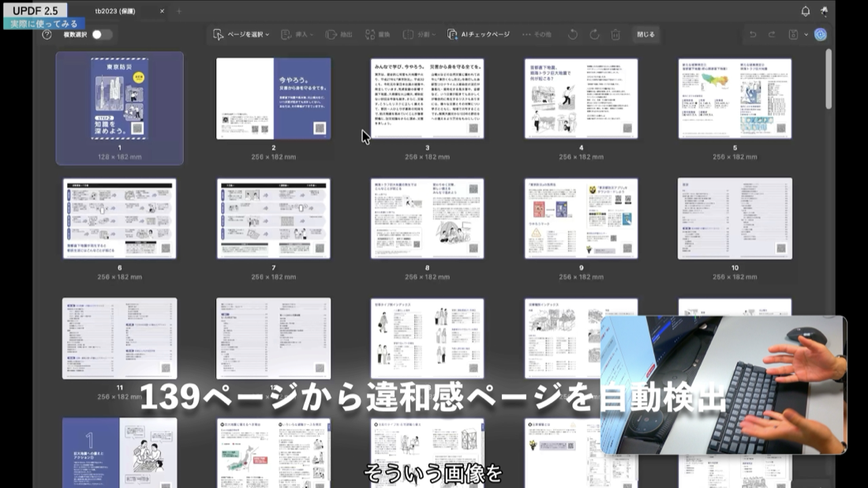Select page 11 thumbnail
The image size is (868, 488).
[120, 339]
